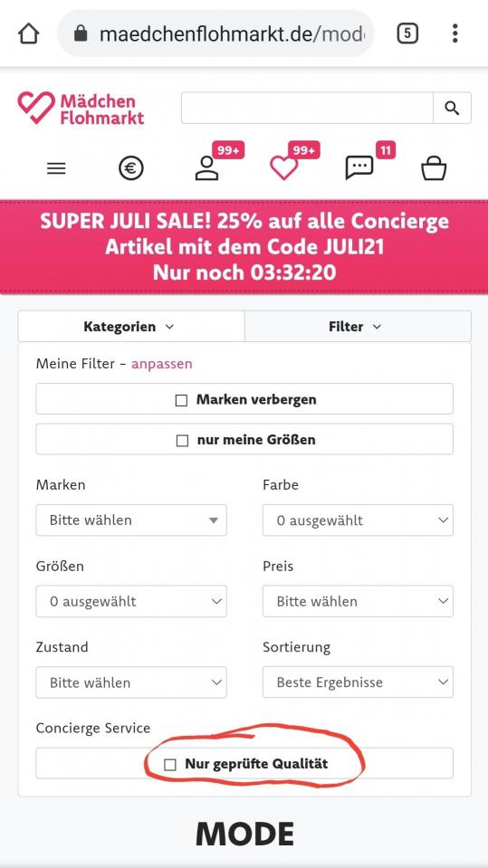488x868 pixels.
Task: Open the messages chat icon
Action: pos(359,168)
